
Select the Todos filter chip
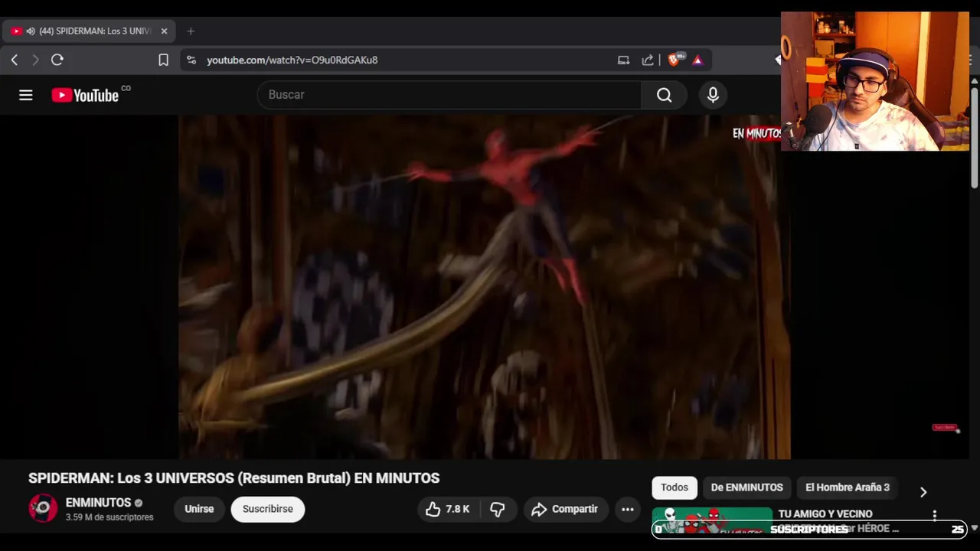point(675,487)
